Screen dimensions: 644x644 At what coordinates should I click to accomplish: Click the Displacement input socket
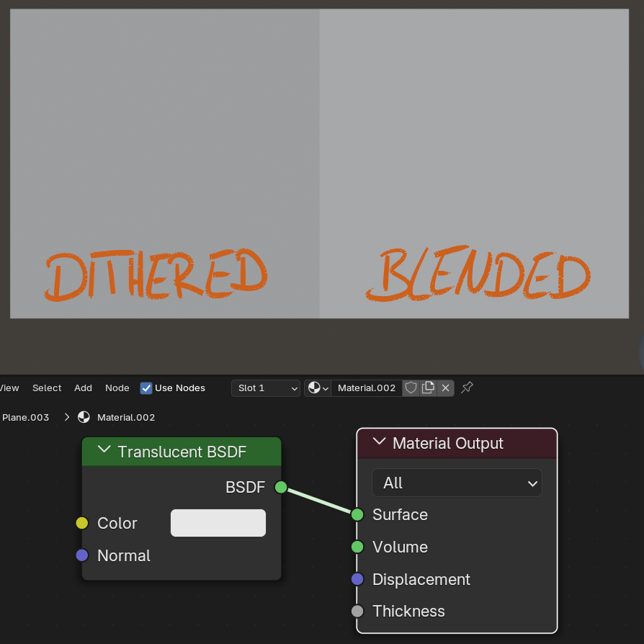click(357, 579)
